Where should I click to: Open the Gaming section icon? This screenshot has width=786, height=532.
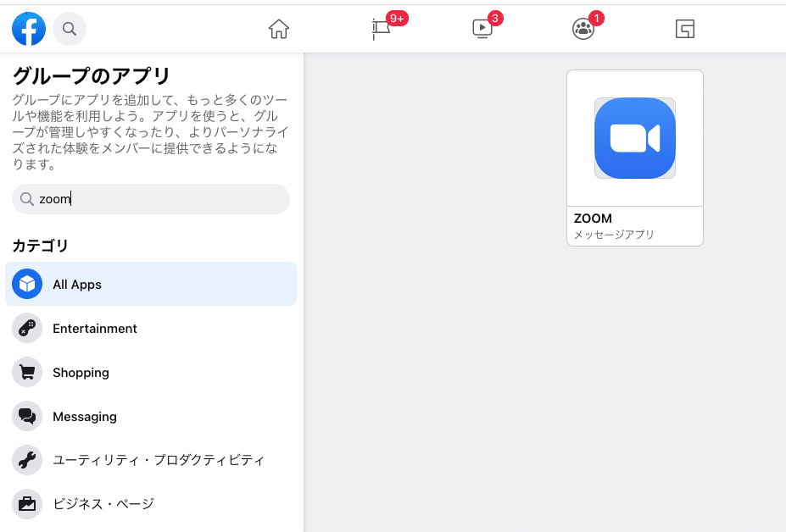pos(683,28)
